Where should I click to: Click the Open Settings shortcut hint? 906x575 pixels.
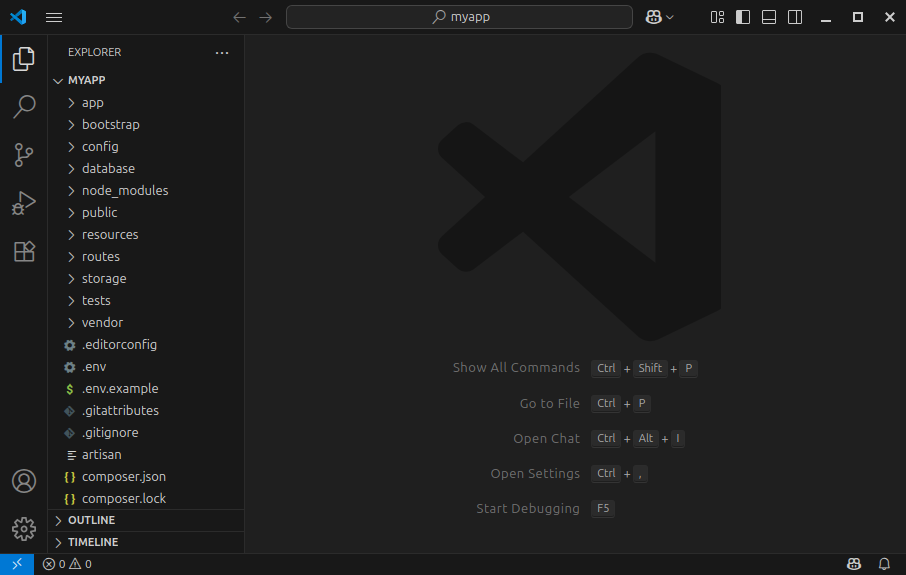[569, 474]
